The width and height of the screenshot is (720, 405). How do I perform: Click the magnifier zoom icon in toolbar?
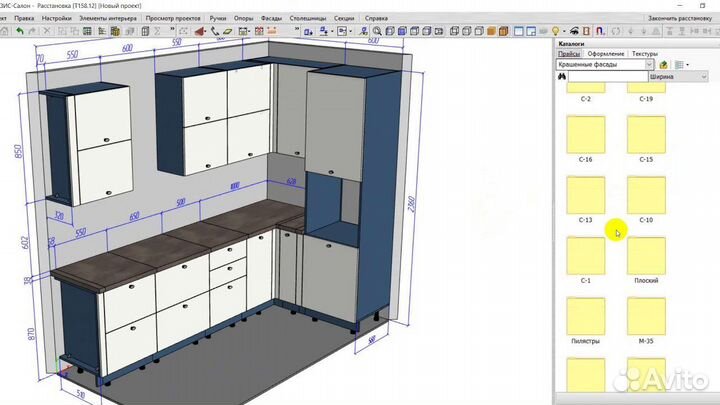(x=377, y=31)
